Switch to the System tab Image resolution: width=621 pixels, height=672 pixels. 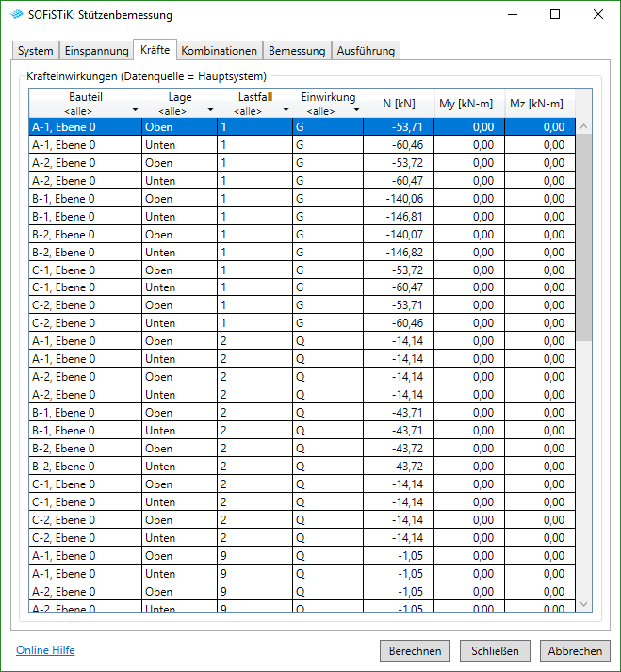(x=36, y=51)
